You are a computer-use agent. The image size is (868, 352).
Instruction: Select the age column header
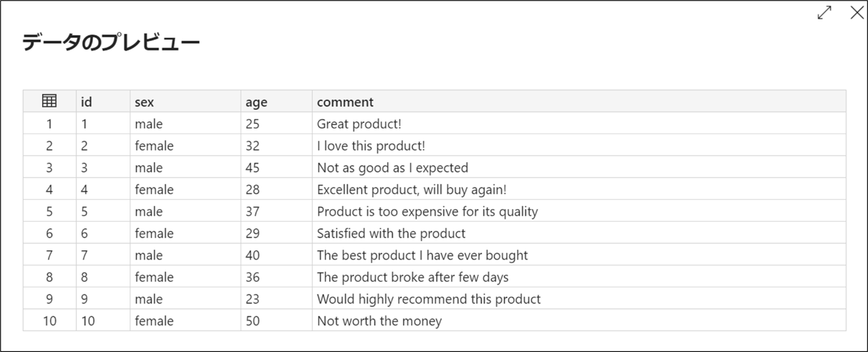[x=277, y=101]
